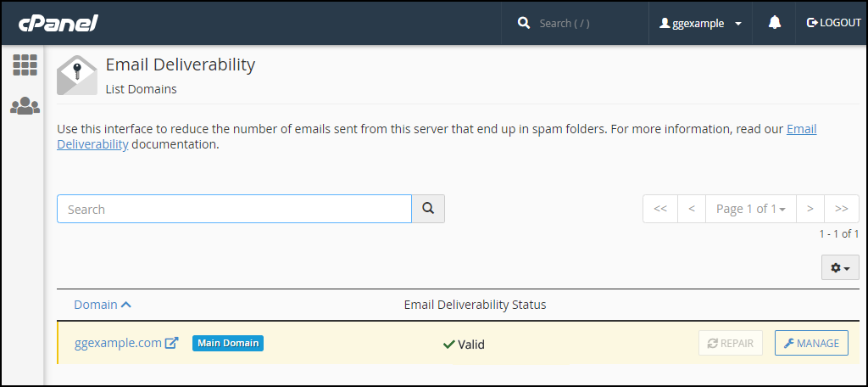Viewport: 868px width, 387px height.
Task: Open notifications bell icon
Action: (775, 23)
